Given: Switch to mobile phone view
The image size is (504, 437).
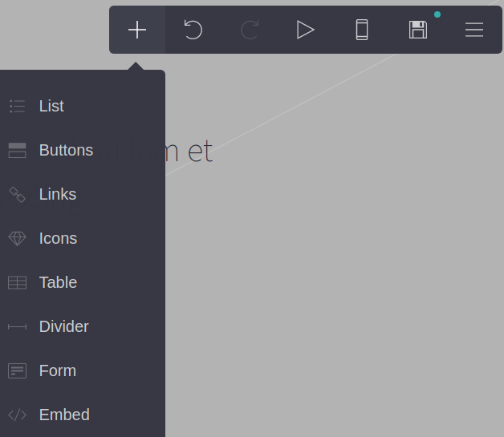Looking at the screenshot, I should [x=362, y=30].
